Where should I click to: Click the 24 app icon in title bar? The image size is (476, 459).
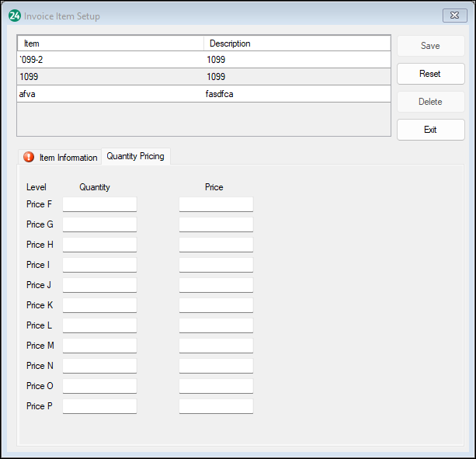tap(14, 16)
